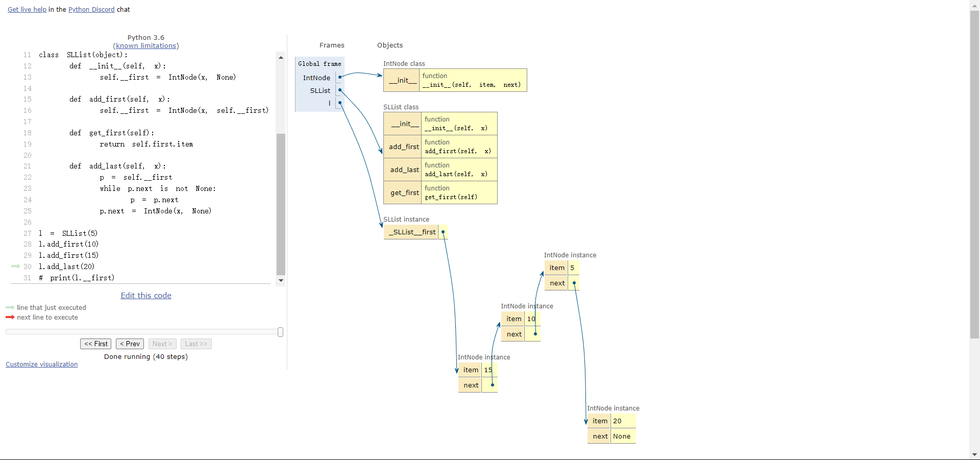Click the IntNode item value 5
Viewport: 980px width, 460px height.
tap(572, 268)
